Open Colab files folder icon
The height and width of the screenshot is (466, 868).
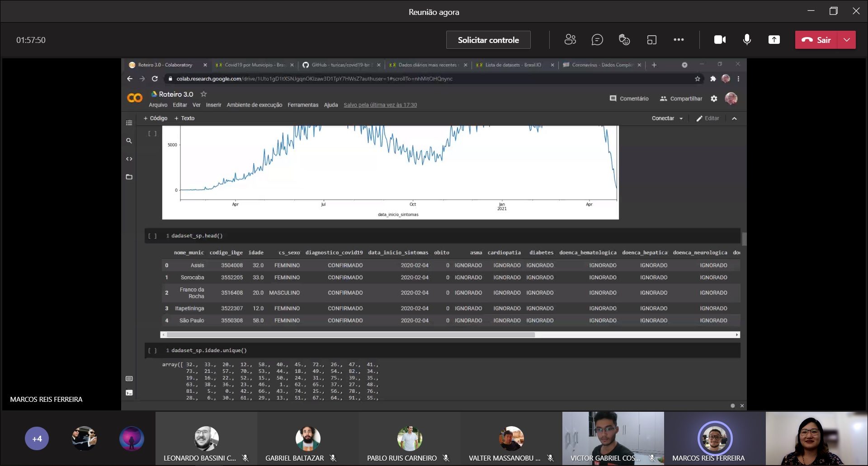point(129,177)
